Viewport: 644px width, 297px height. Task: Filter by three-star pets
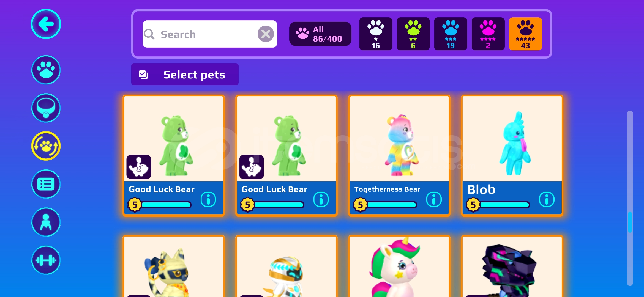451,34
